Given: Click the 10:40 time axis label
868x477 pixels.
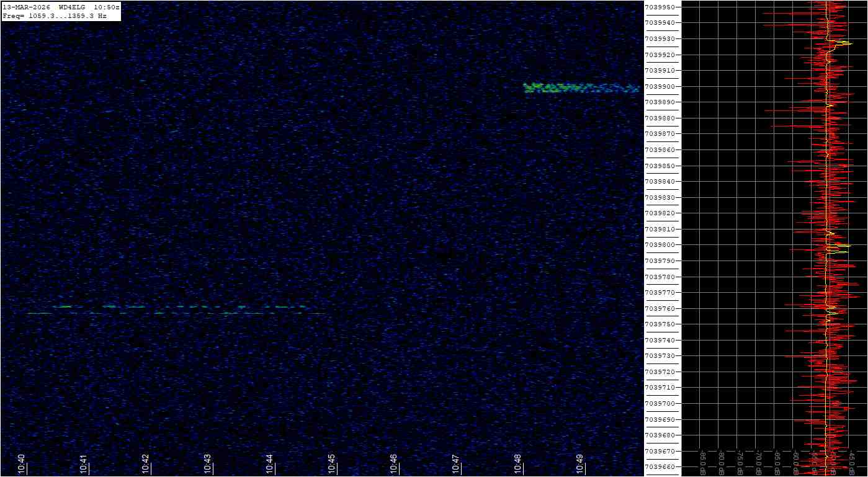Looking at the screenshot, I should (x=22, y=464).
